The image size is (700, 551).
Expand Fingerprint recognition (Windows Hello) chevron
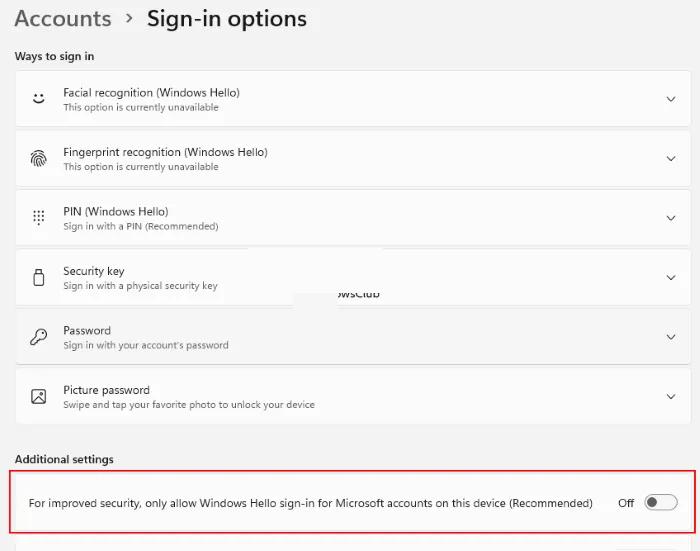pos(671,159)
